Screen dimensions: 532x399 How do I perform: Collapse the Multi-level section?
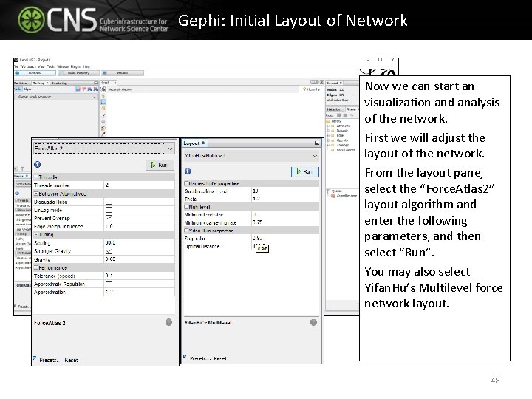coord(186,207)
